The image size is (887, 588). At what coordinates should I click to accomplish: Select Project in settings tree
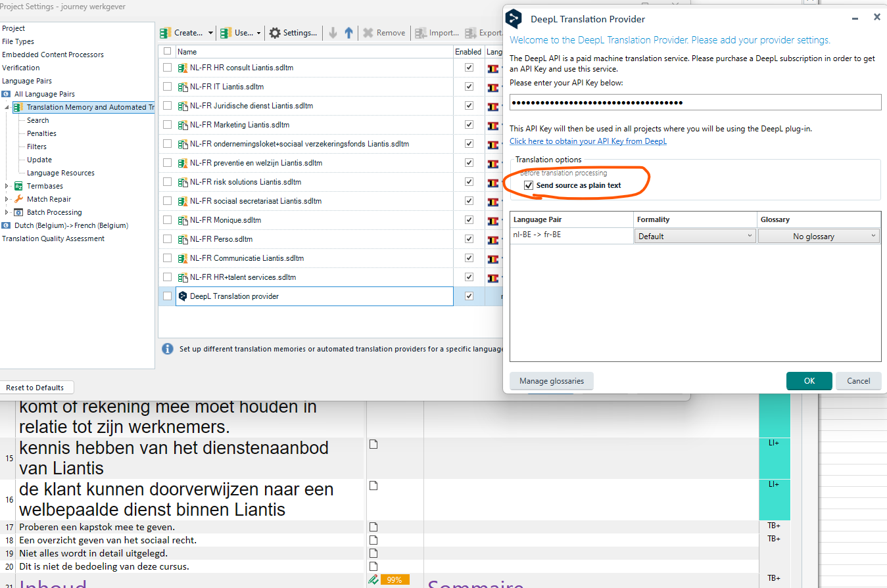tap(14, 28)
